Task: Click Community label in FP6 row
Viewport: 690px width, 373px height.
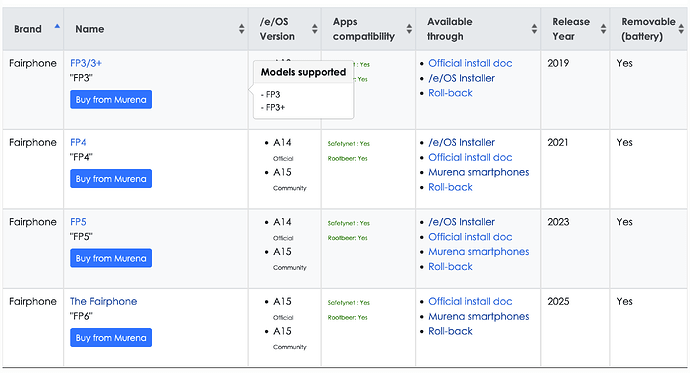Action: click(x=290, y=347)
